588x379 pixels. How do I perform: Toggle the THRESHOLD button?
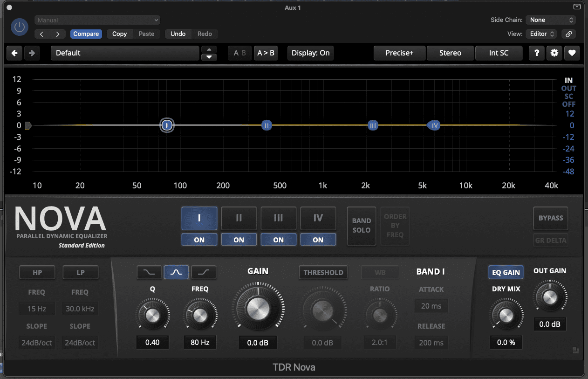pyautogui.click(x=323, y=272)
